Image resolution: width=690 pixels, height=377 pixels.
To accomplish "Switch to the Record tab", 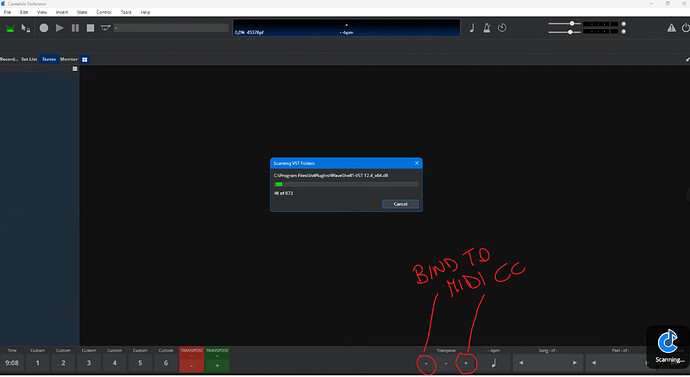I will (x=9, y=59).
